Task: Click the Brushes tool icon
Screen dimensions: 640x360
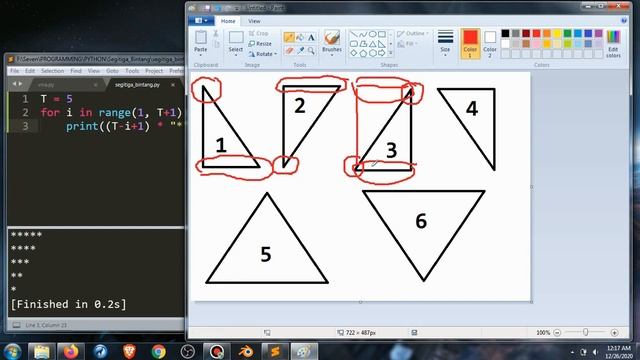Action: point(332,38)
